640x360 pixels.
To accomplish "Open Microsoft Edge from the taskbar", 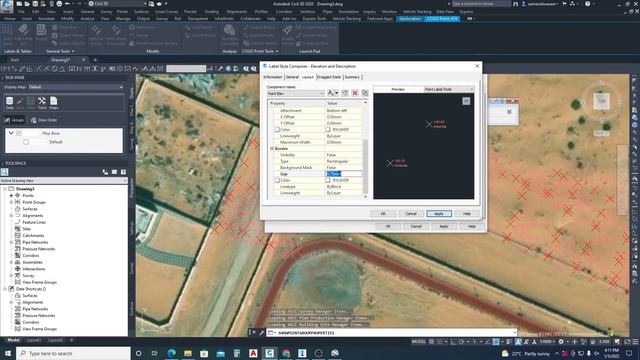I will [x=171, y=353].
